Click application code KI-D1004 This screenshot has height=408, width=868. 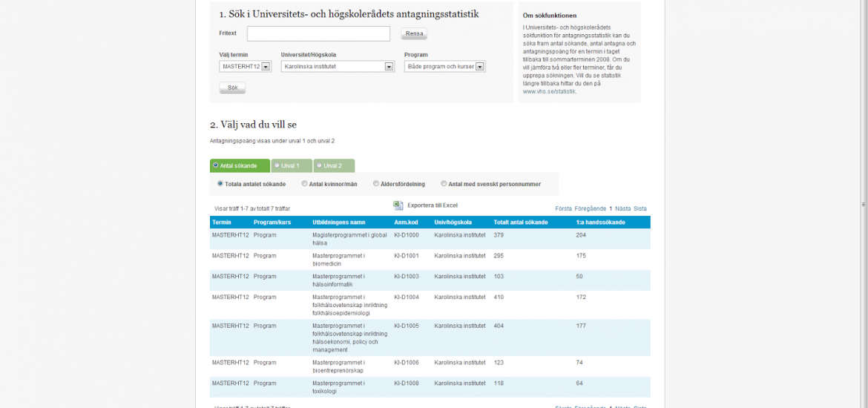coord(407,297)
